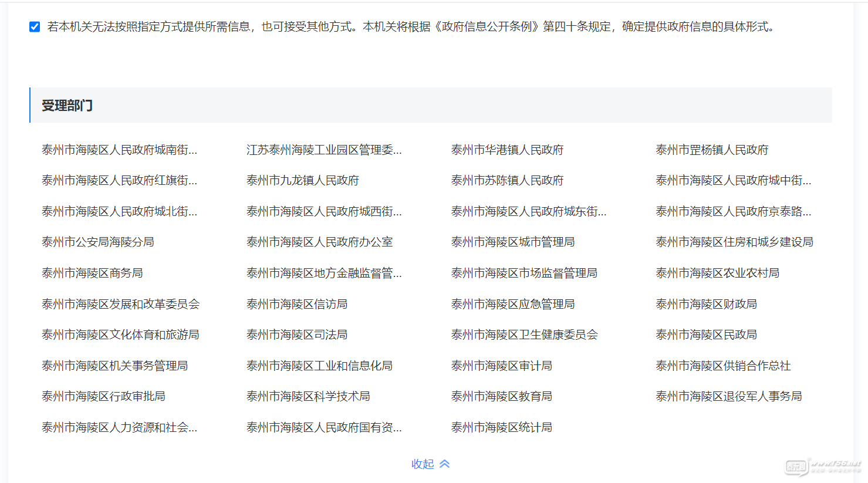The height and width of the screenshot is (483, 868).
Task: Select 泰州市海陵区人力资源和社会...
Action: pos(120,428)
